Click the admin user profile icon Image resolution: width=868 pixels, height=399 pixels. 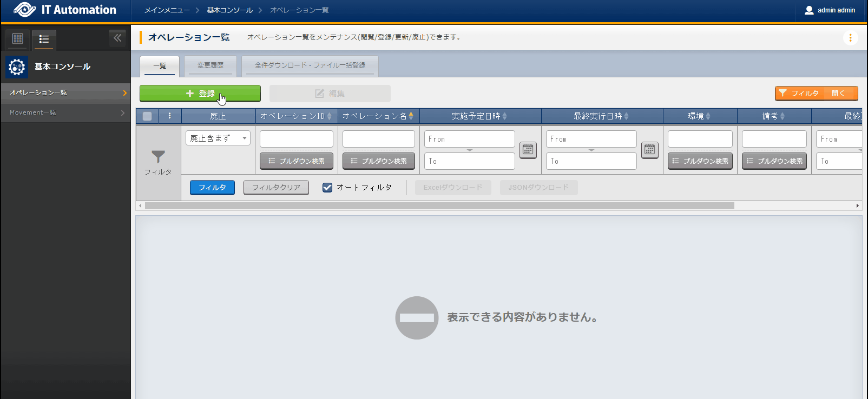click(809, 10)
